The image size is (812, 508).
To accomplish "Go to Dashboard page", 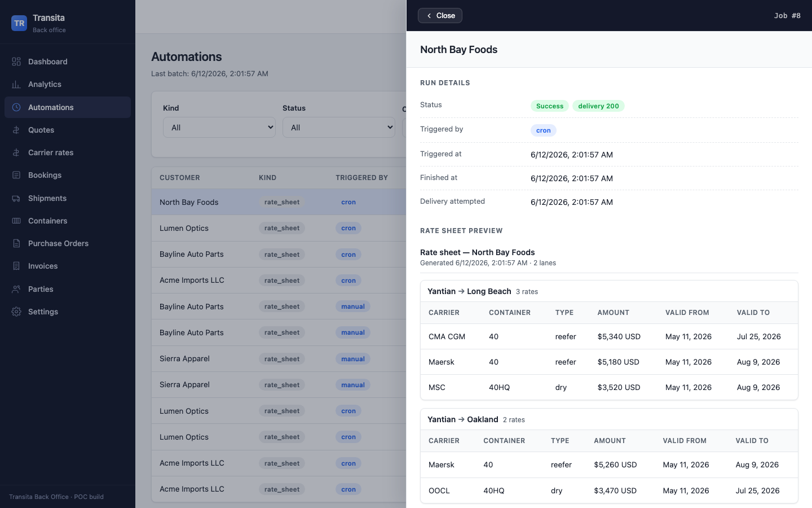I will (68, 62).
